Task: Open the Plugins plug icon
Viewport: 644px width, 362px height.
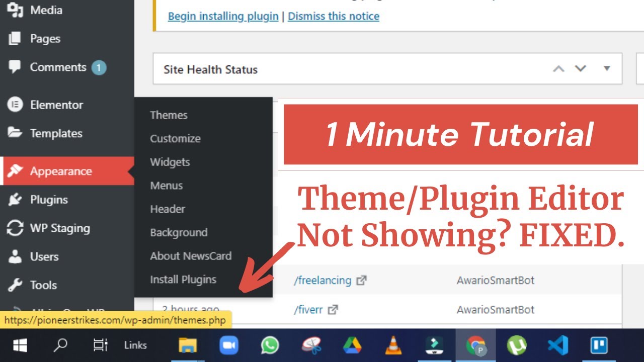Action: [15, 200]
